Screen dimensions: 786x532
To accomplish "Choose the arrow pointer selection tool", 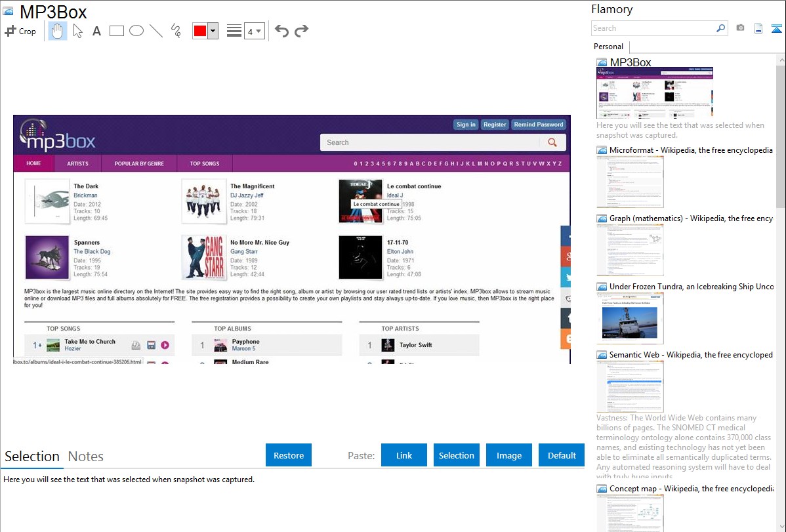I will pyautogui.click(x=77, y=31).
